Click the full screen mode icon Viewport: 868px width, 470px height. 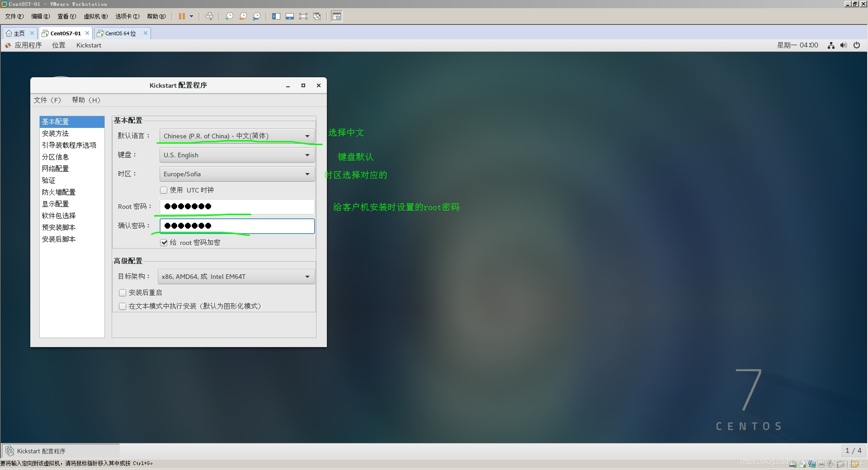(303, 16)
